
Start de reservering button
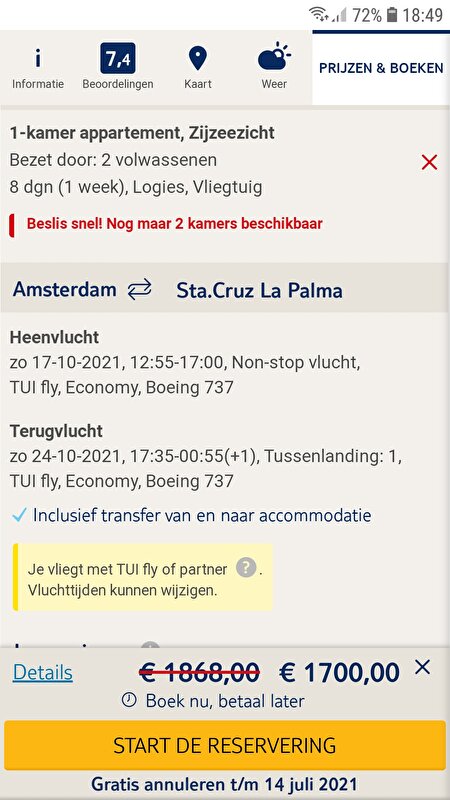coord(225,745)
